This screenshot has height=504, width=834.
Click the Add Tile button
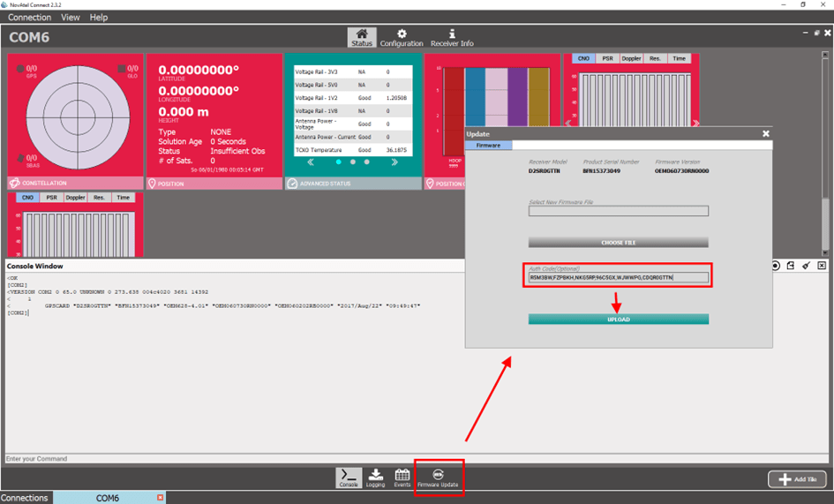(797, 479)
